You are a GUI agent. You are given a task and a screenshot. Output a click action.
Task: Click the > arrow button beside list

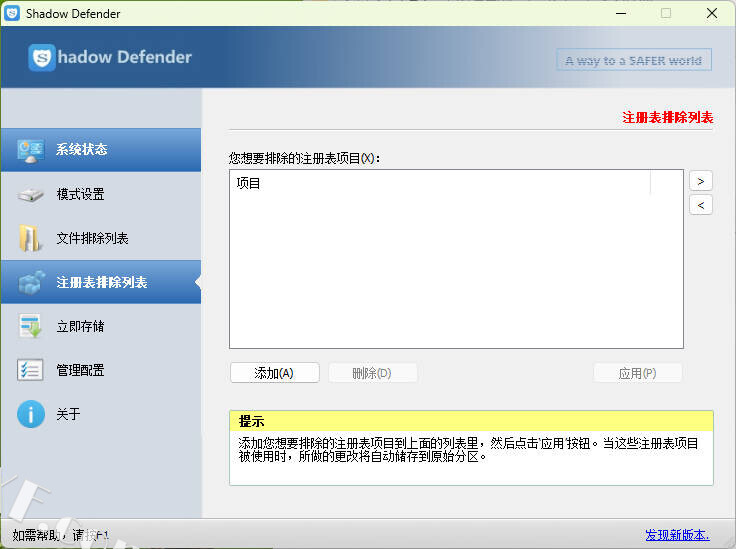701,181
